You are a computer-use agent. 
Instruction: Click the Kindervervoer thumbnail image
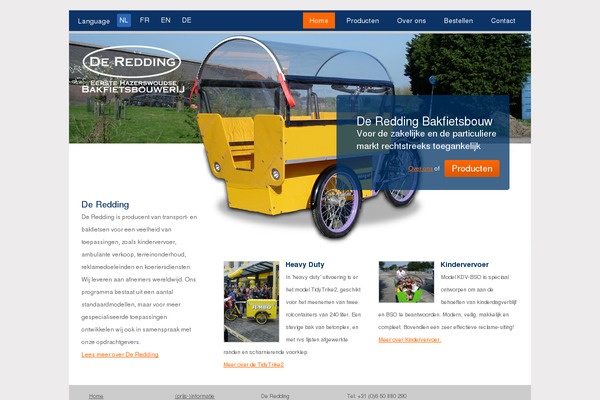point(406,282)
